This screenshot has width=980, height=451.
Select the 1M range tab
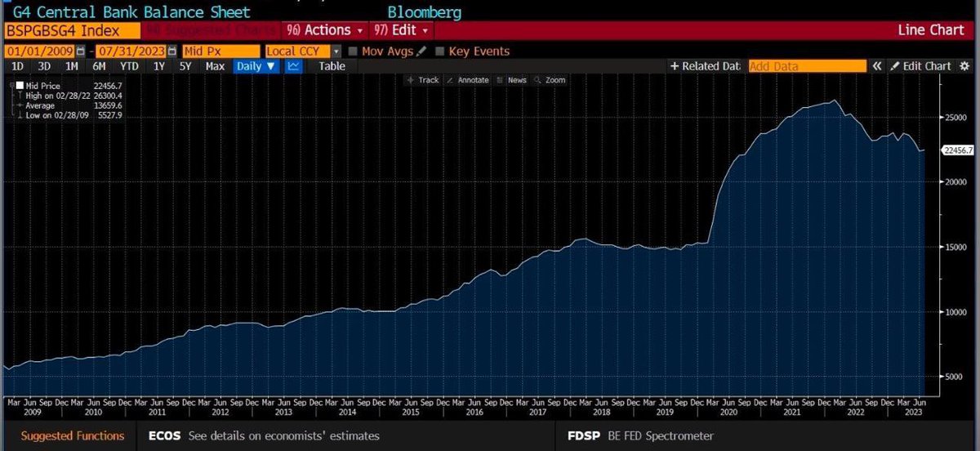click(x=71, y=66)
